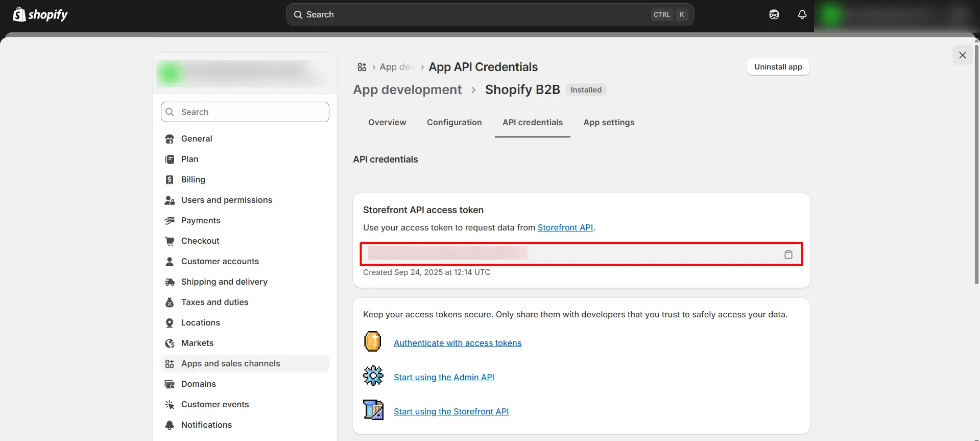The width and height of the screenshot is (980, 441).
Task: Close the settings panel with X
Action: (963, 55)
